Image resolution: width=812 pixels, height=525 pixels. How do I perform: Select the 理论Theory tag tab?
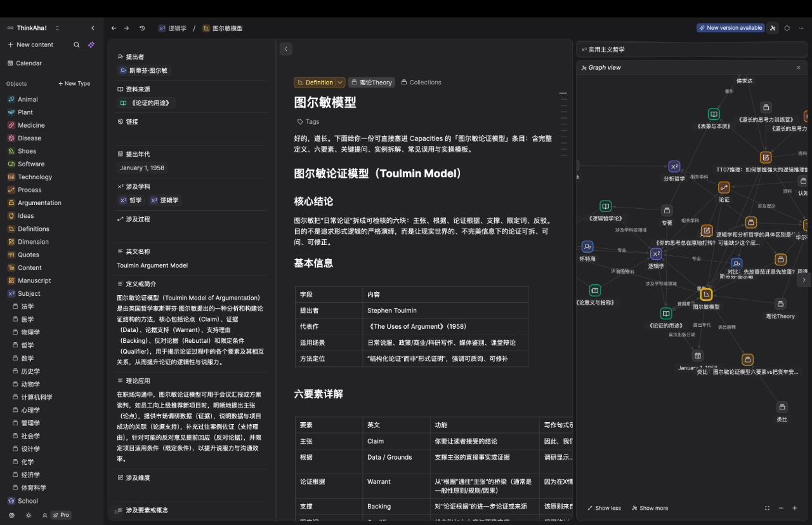pos(371,82)
